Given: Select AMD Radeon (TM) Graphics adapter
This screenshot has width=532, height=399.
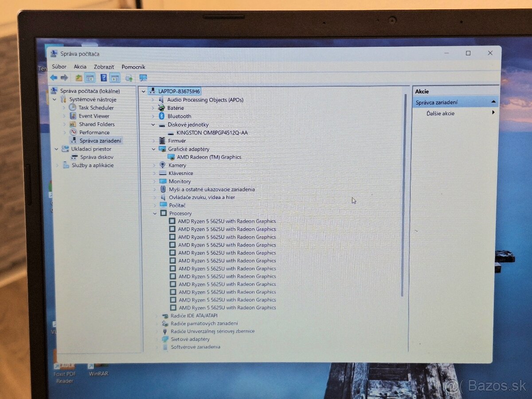Looking at the screenshot, I should (x=209, y=157).
